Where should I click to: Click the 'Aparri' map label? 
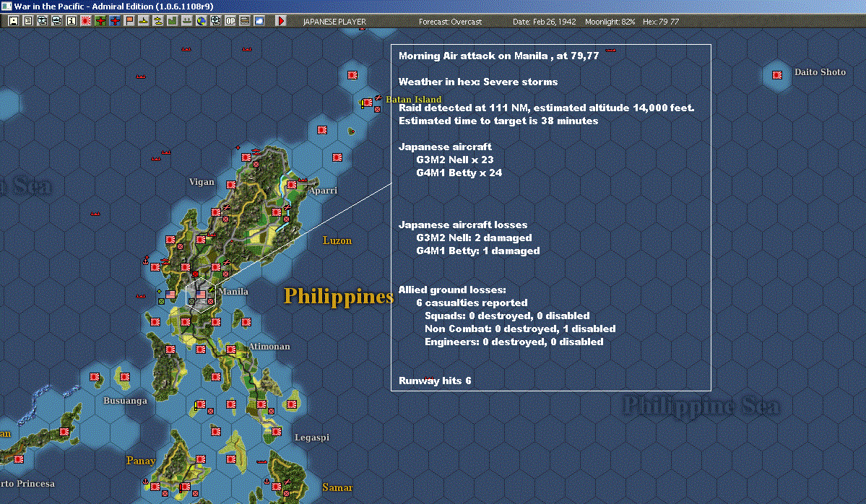[323, 191]
